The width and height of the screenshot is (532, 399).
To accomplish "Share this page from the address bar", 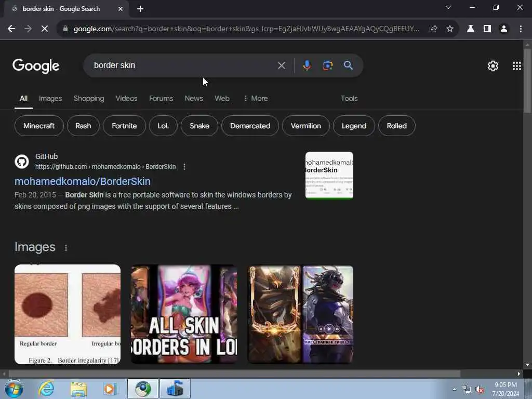I will 433,29.
